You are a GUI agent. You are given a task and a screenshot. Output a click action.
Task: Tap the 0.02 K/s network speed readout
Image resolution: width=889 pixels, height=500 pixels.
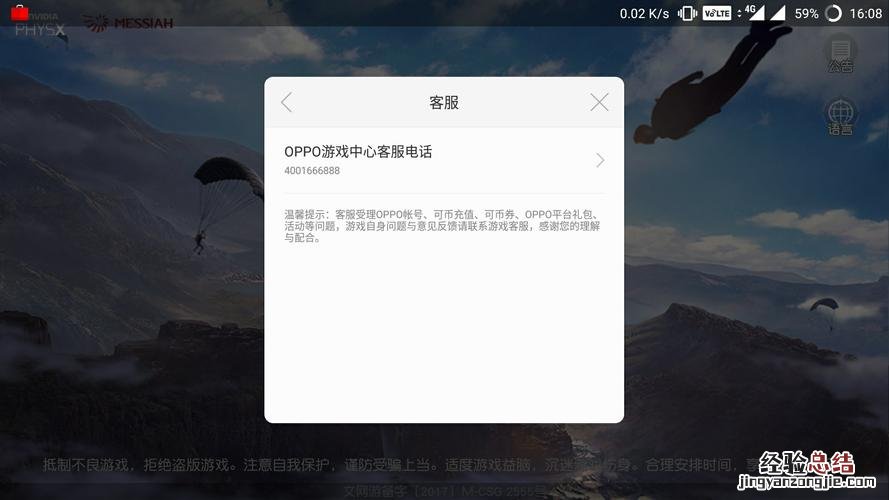(644, 14)
